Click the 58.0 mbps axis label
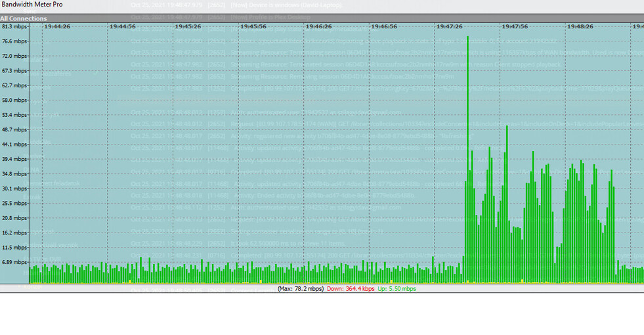 click(x=14, y=100)
